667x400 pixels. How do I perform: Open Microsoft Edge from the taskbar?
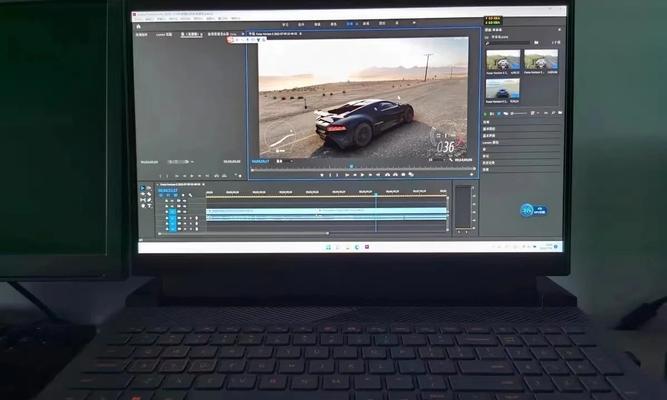click(x=356, y=247)
